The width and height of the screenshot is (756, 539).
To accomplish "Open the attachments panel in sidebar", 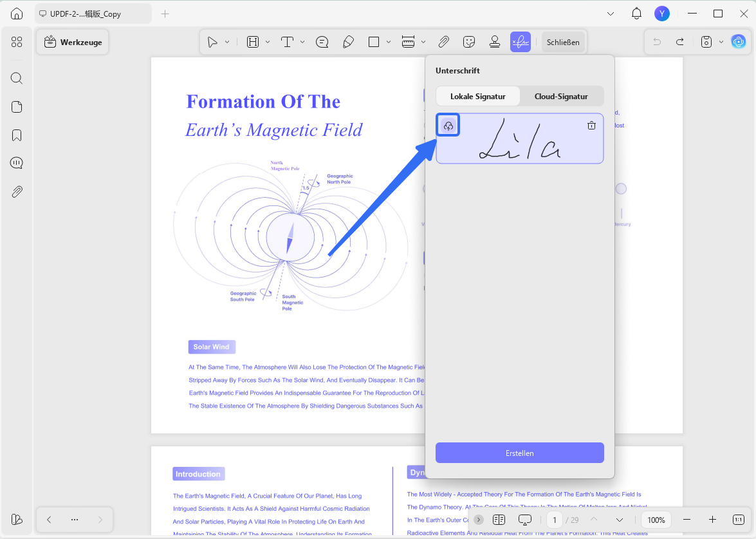I will pyautogui.click(x=17, y=191).
